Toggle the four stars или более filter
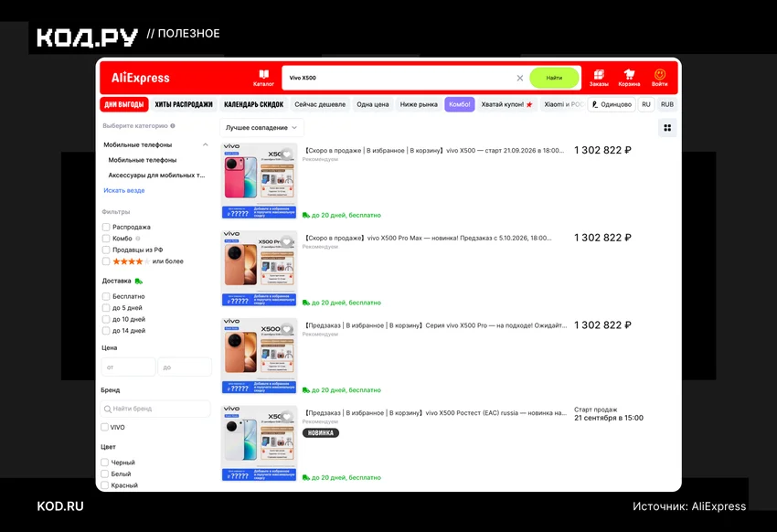 (x=106, y=261)
